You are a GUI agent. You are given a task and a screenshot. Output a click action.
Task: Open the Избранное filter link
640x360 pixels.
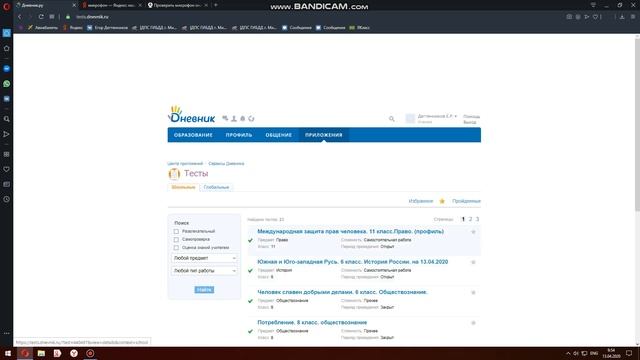420,201
